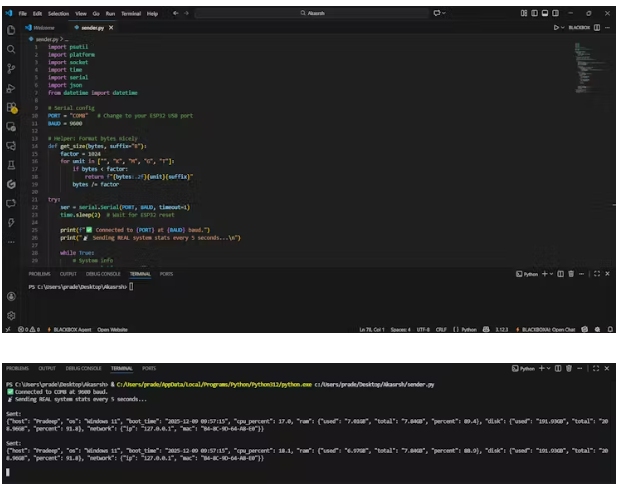Click the BLACKBOX button in editor toolbar
This screenshot has width=620, height=489.
click(x=579, y=27)
